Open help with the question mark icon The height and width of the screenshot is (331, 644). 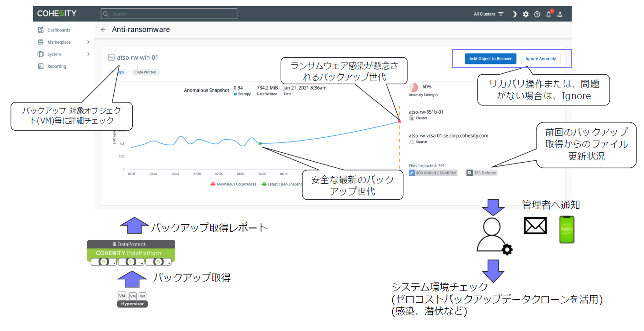click(x=537, y=14)
